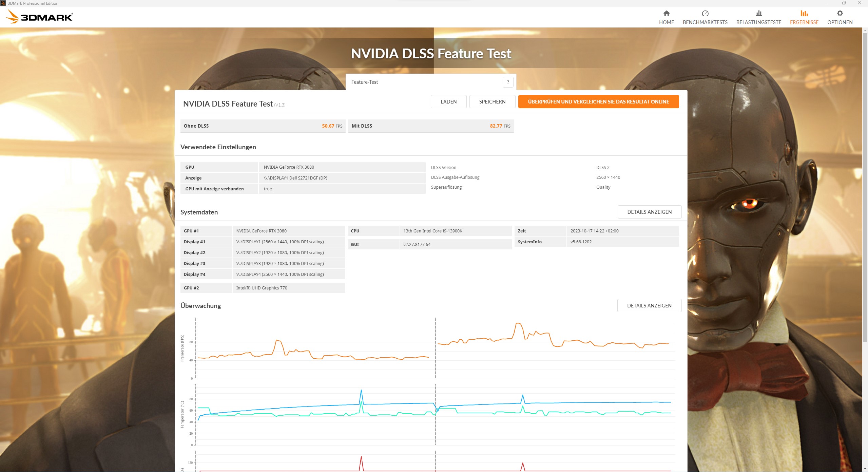
Task: Compare result online with orange button
Action: pos(598,102)
